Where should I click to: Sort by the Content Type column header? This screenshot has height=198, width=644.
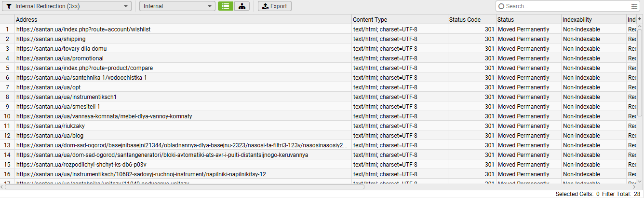[x=400, y=20]
